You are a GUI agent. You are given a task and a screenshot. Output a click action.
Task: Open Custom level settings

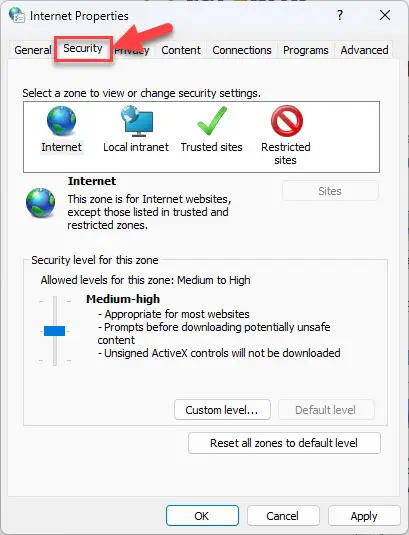pyautogui.click(x=222, y=409)
